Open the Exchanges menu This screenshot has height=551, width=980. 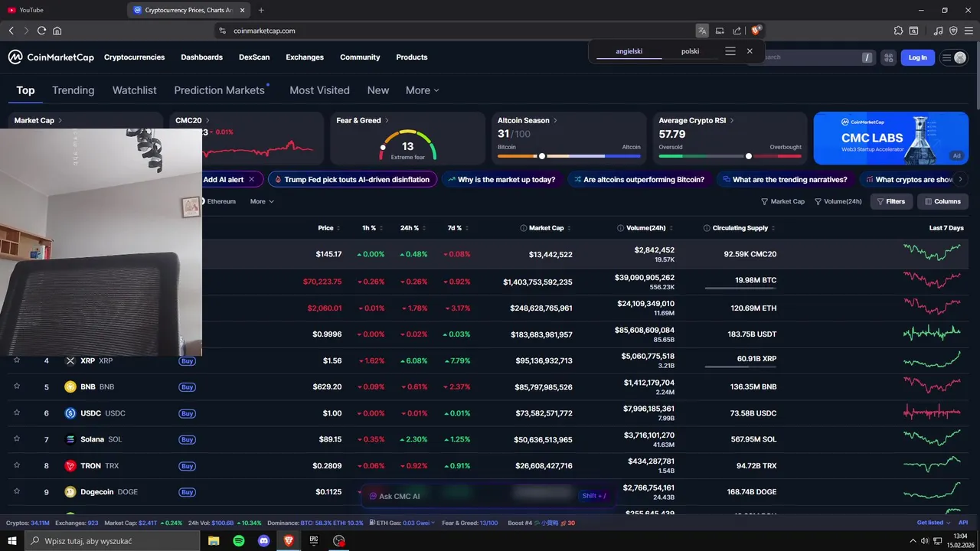[305, 57]
